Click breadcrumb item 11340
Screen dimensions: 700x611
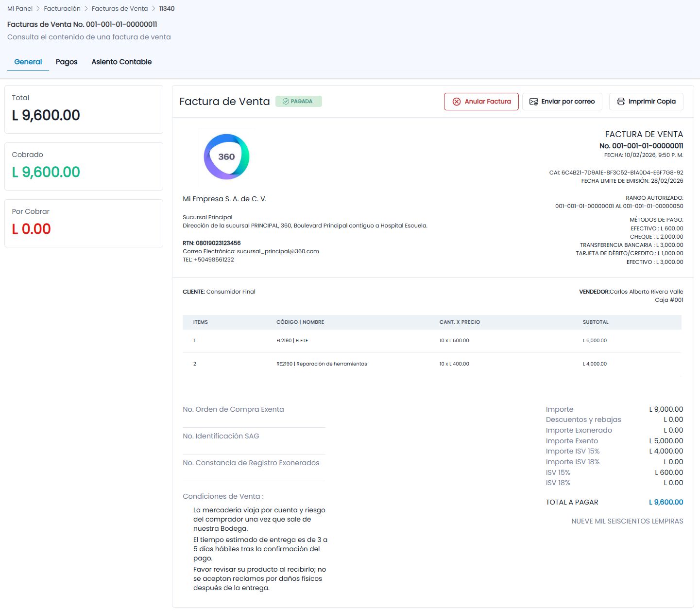(x=167, y=9)
